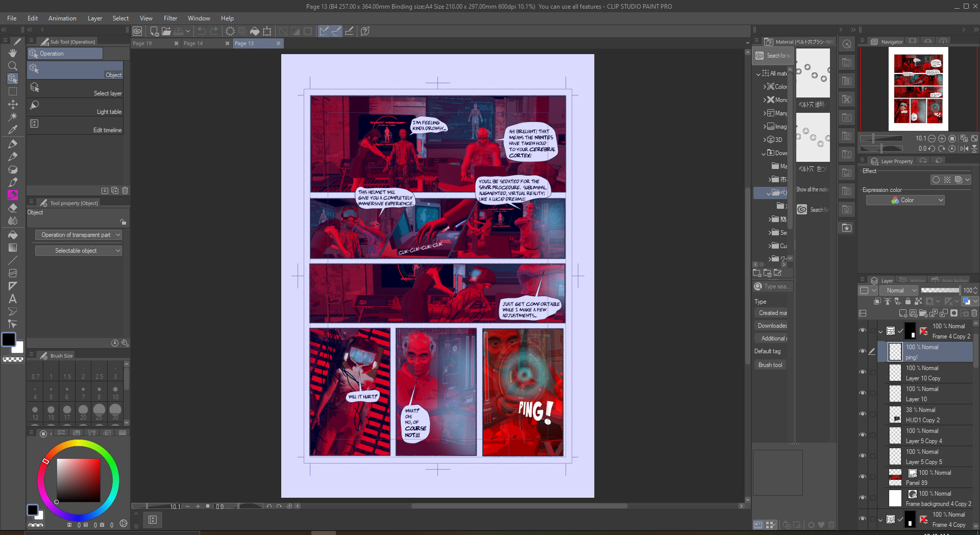Collapse the All materials tree node

[758, 74]
